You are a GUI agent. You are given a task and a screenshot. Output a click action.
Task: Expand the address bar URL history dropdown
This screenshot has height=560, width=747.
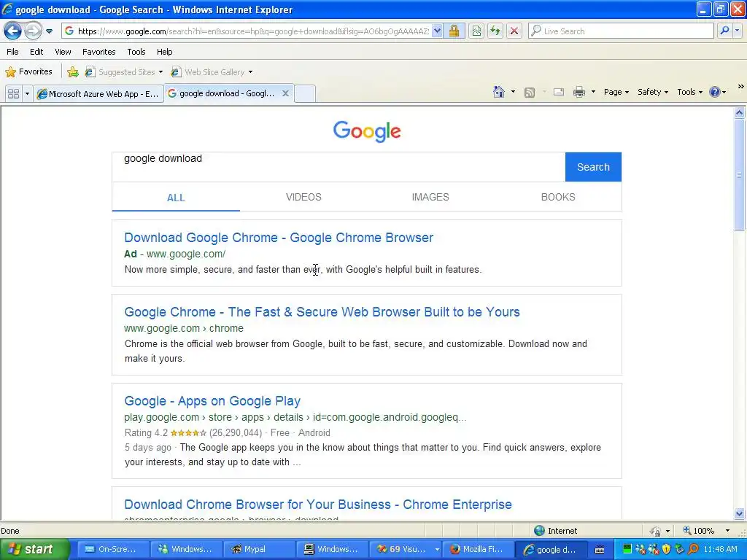tap(437, 31)
